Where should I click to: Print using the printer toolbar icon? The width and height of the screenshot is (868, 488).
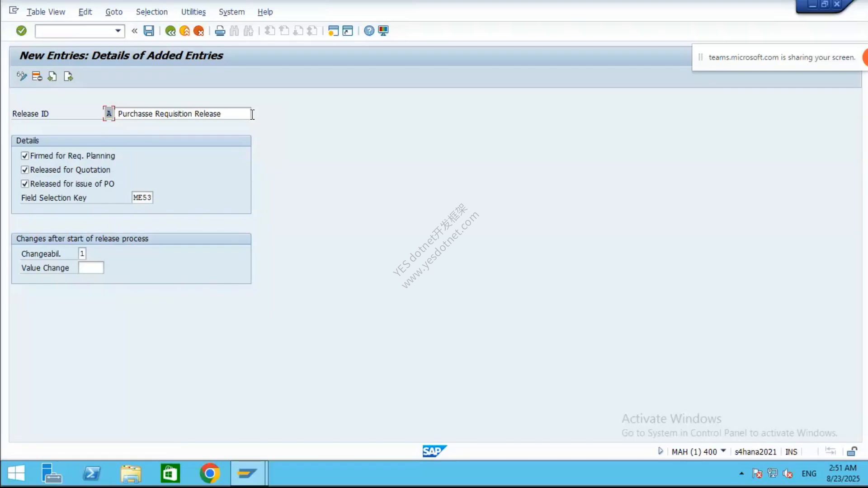click(x=220, y=31)
